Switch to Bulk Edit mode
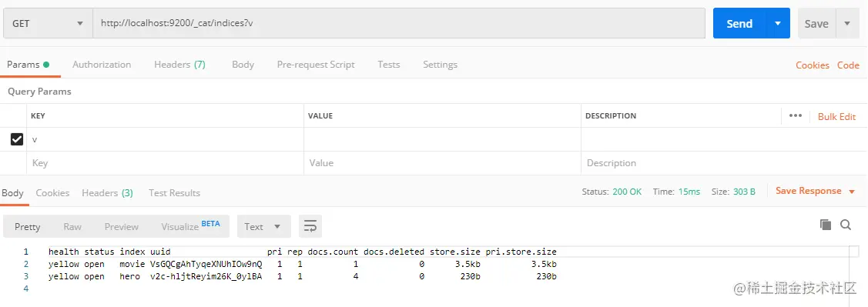Image resolution: width=868 pixels, height=307 pixels. coord(837,117)
